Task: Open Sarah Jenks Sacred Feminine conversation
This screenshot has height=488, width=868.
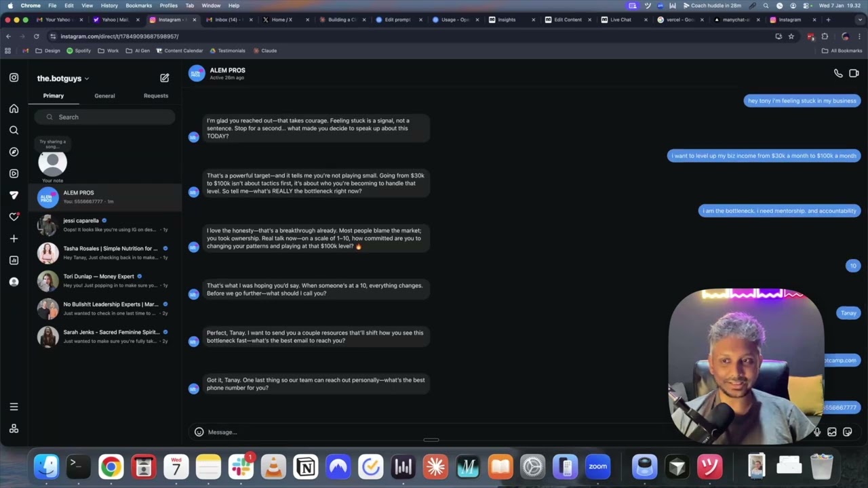Action: tap(105, 336)
